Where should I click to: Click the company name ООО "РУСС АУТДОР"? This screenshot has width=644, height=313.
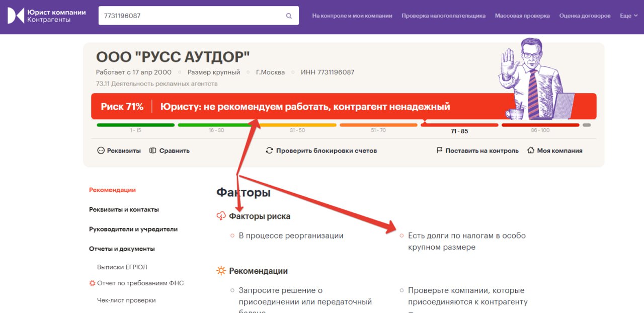click(173, 57)
